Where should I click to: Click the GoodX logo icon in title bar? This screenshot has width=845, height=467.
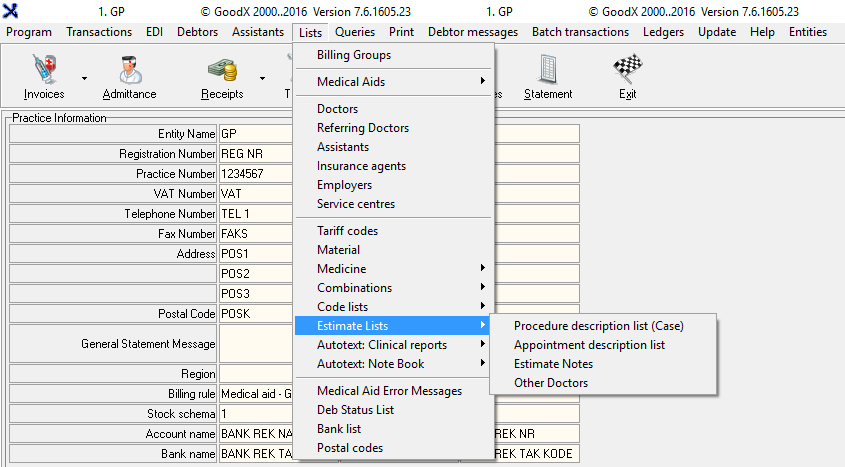point(11,11)
